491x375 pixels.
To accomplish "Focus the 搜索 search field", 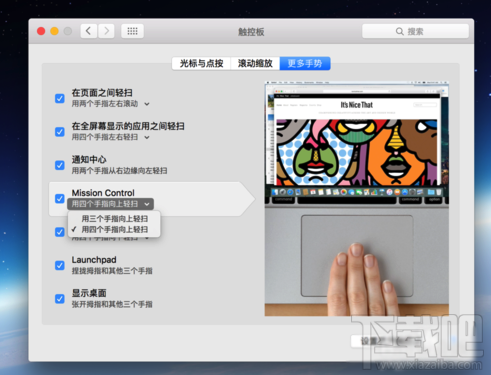I will tap(415, 31).
